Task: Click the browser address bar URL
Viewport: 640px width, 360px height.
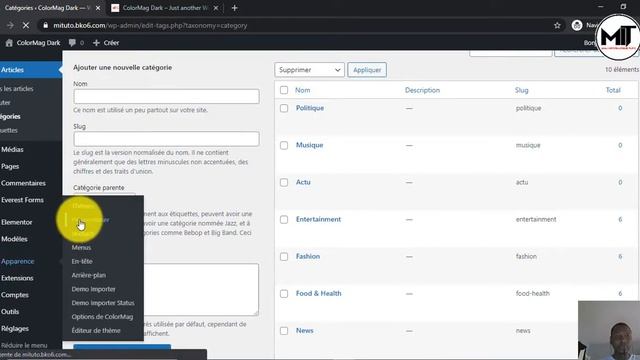Action: pyautogui.click(x=150, y=25)
